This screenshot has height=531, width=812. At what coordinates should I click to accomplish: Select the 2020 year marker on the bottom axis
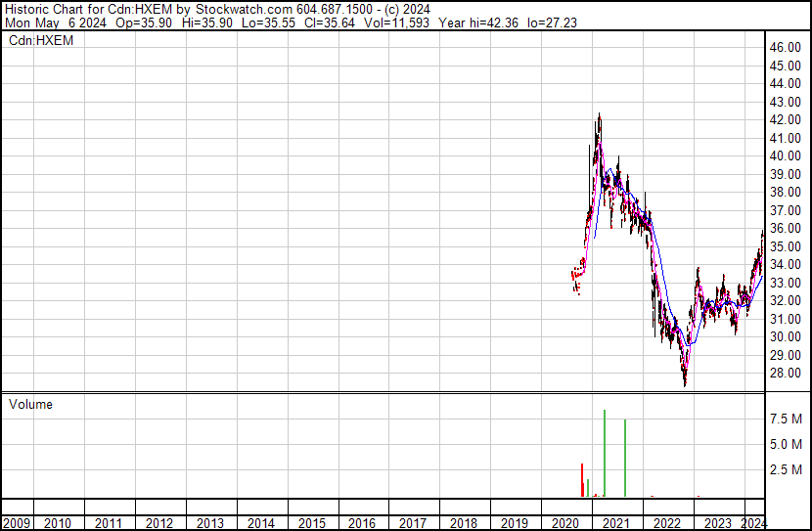(x=564, y=524)
